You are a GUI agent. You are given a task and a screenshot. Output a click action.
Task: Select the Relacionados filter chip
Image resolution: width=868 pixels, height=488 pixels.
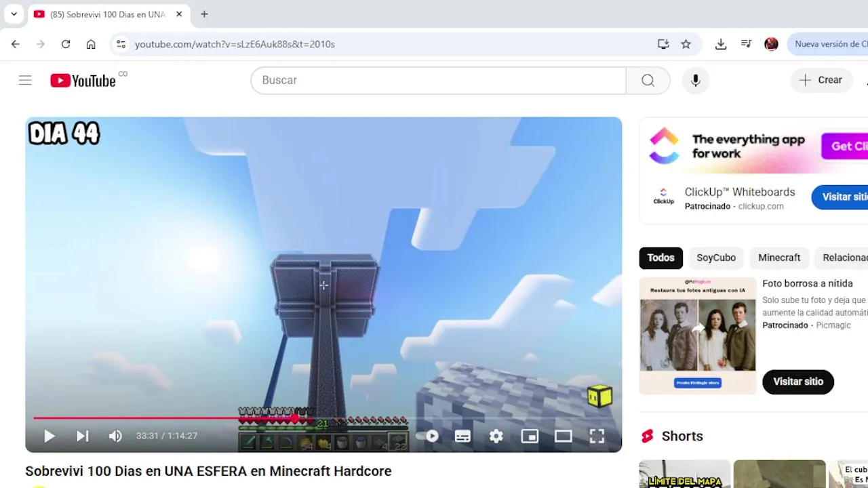[x=842, y=258]
